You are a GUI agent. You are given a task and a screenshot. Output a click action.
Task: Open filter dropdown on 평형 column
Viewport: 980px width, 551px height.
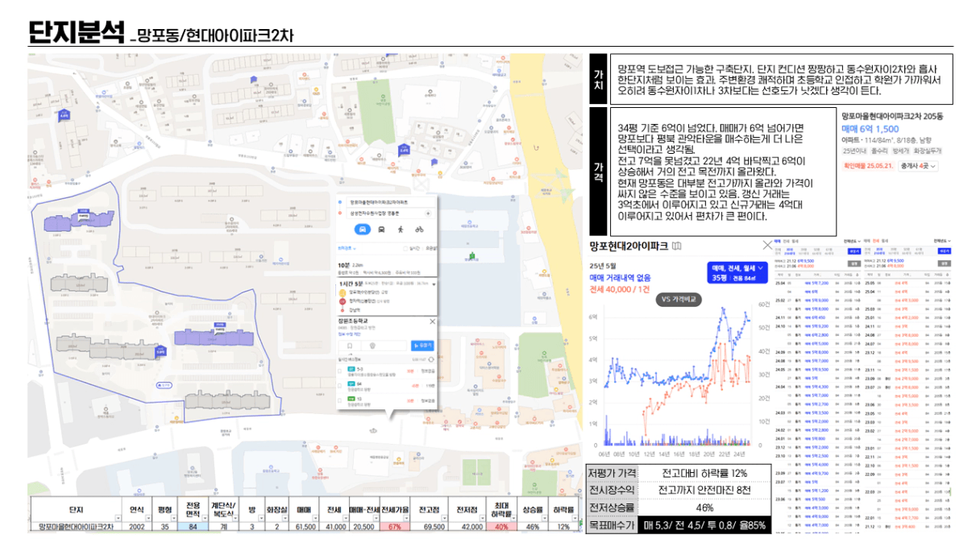tap(173, 518)
